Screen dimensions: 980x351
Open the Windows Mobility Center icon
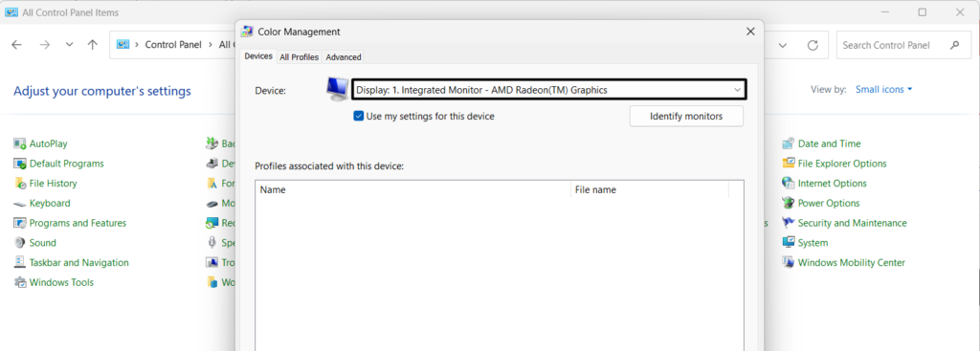[789, 263]
